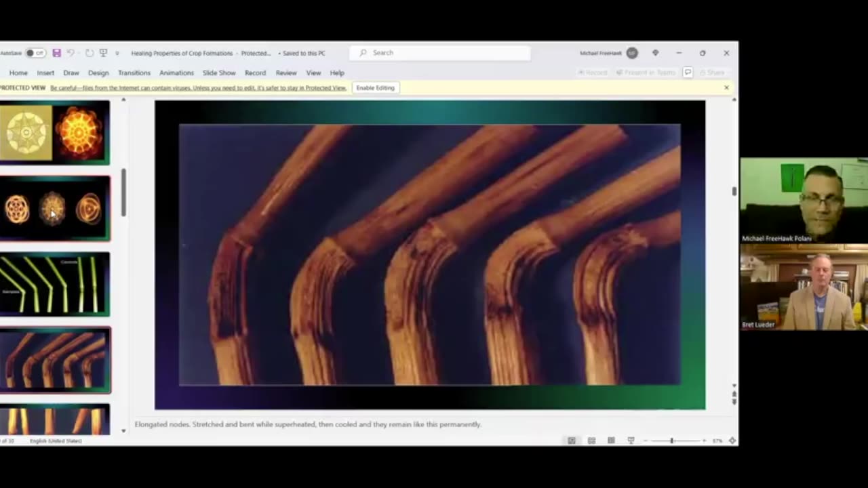
Task: Open the Comments pane icon
Action: click(688, 73)
